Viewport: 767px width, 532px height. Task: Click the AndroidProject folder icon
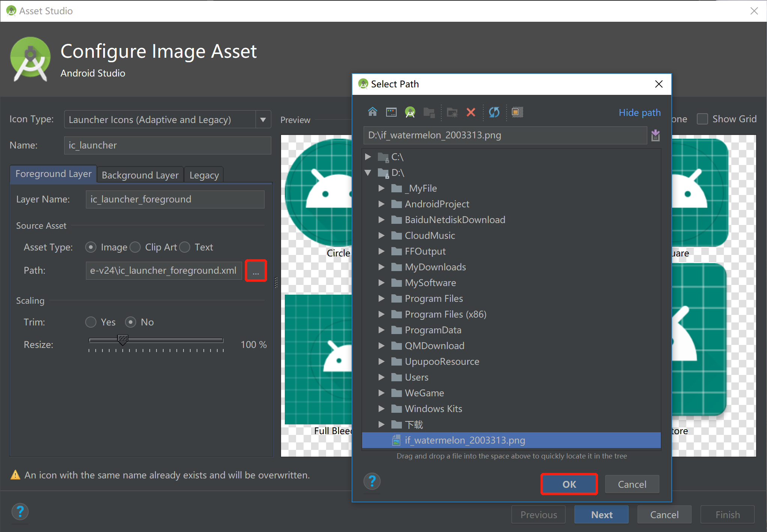[397, 204]
